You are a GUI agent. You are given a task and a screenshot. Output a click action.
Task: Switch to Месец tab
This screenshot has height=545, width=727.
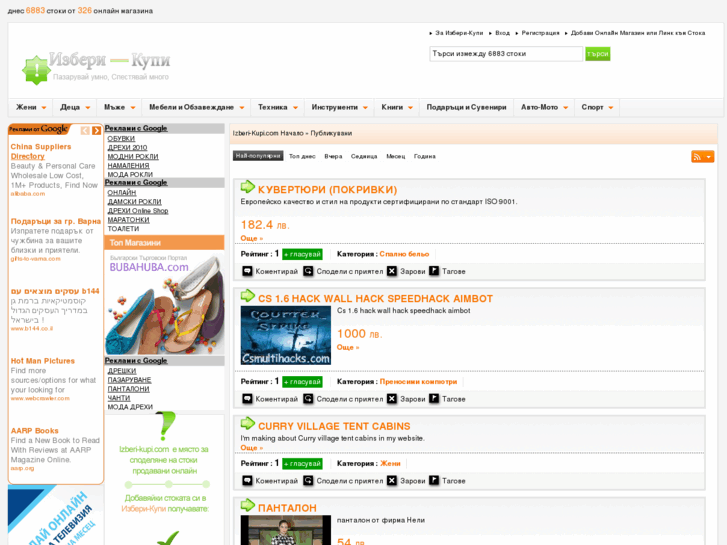coord(395,156)
